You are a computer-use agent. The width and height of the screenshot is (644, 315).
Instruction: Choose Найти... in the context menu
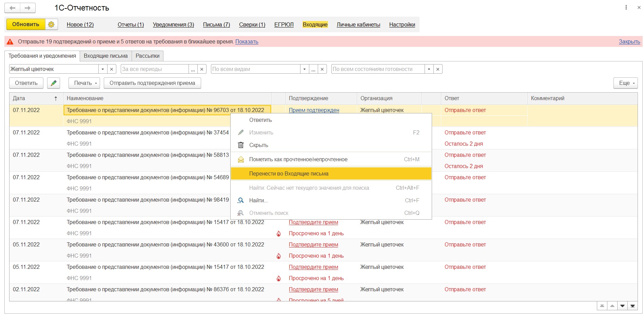pos(331,201)
